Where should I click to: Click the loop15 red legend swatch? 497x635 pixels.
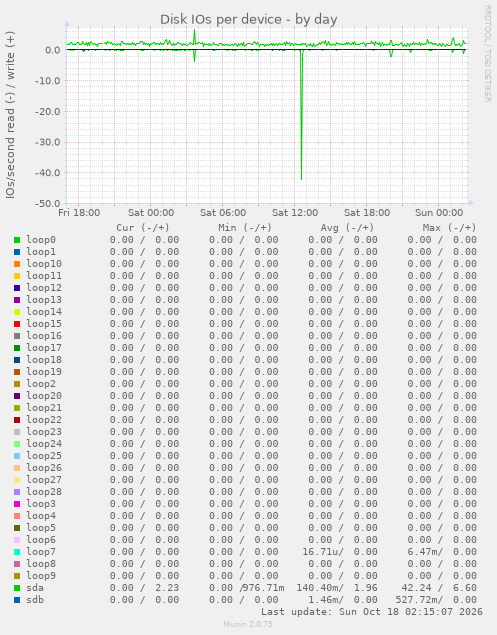pyautogui.click(x=17, y=324)
